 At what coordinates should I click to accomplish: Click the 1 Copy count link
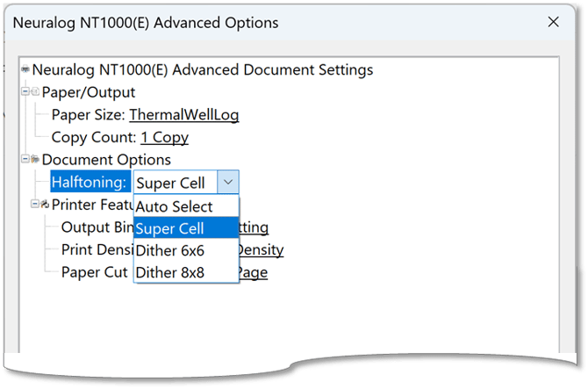[164, 137]
